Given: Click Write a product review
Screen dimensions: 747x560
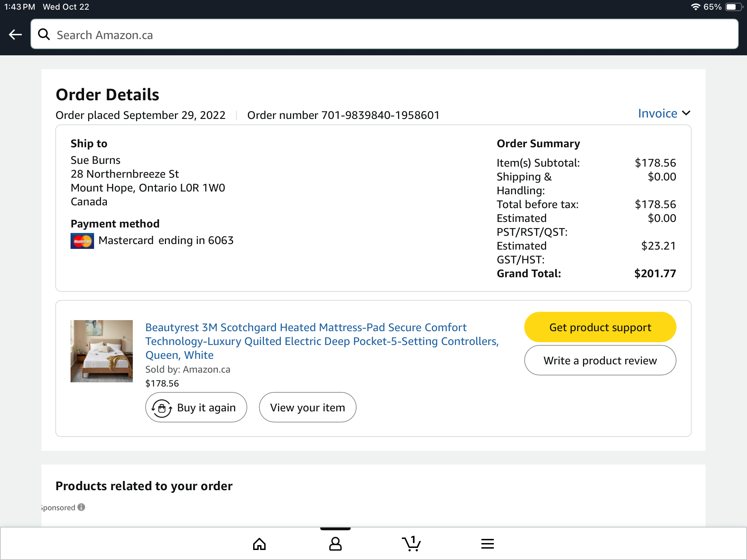Looking at the screenshot, I should pos(600,360).
